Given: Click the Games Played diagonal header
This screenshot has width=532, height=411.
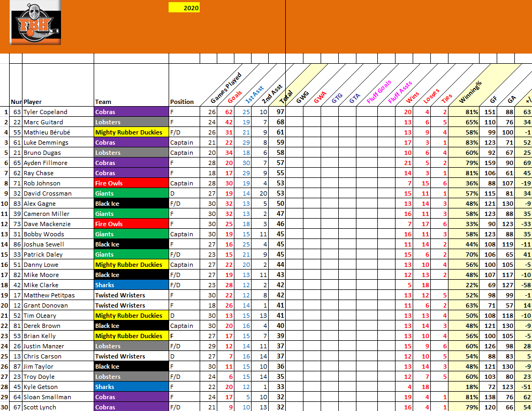Looking at the screenshot, I should [x=225, y=88].
